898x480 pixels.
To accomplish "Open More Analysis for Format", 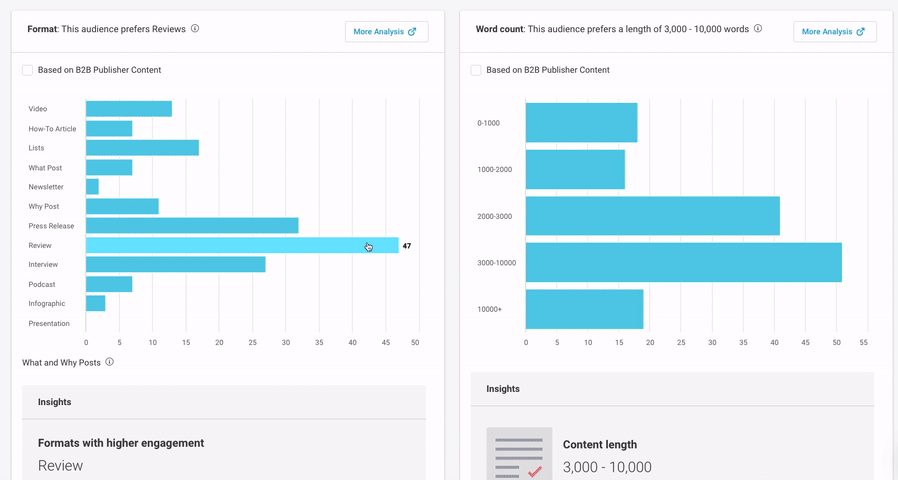I will (x=386, y=32).
